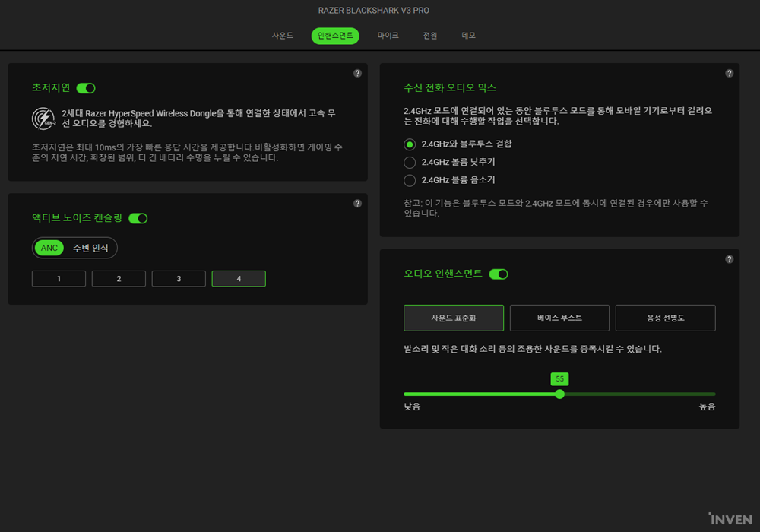Click the 낮음 end label of slider
760x532 pixels.
[412, 407]
